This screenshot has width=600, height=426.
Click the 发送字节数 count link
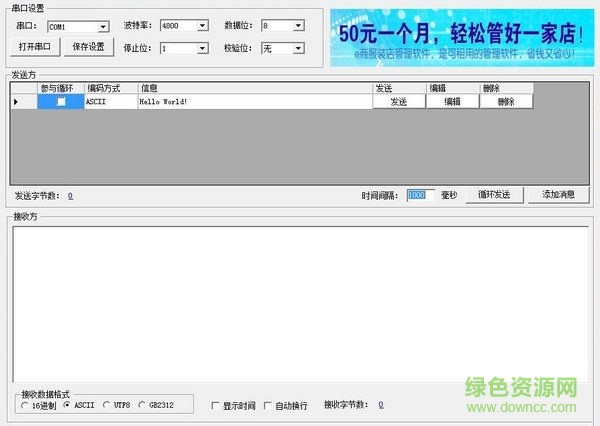pyautogui.click(x=70, y=196)
